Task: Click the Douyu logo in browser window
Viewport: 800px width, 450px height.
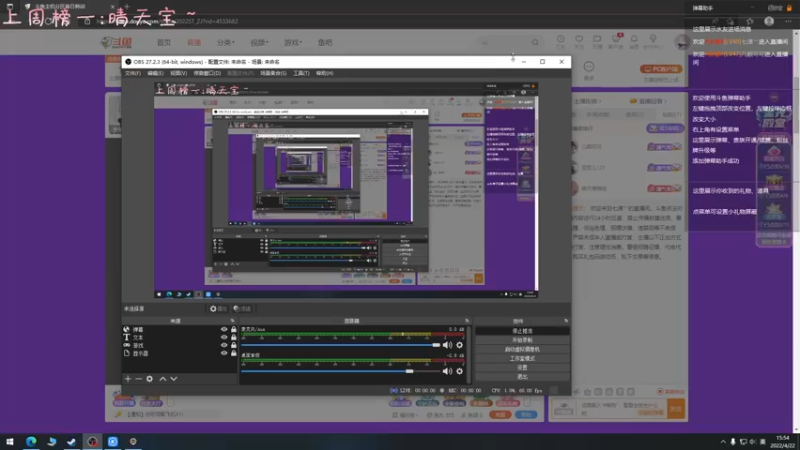Action: click(x=117, y=42)
